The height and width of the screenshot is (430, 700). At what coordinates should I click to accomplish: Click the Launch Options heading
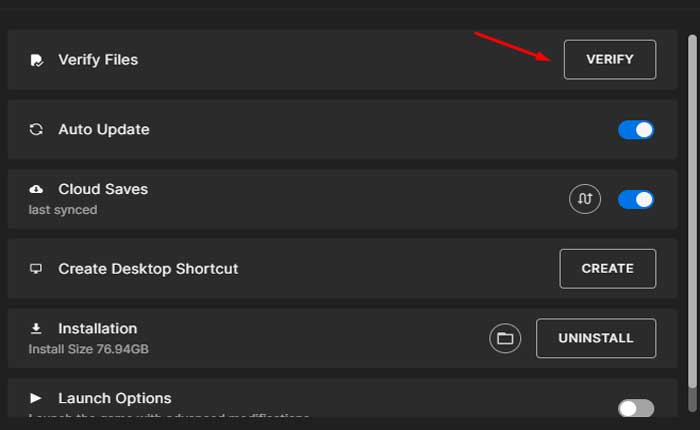point(115,398)
